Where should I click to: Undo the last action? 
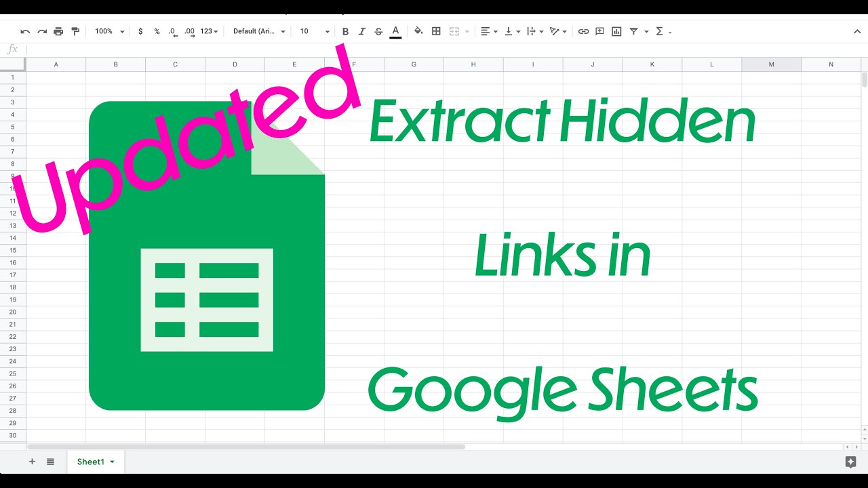point(26,31)
